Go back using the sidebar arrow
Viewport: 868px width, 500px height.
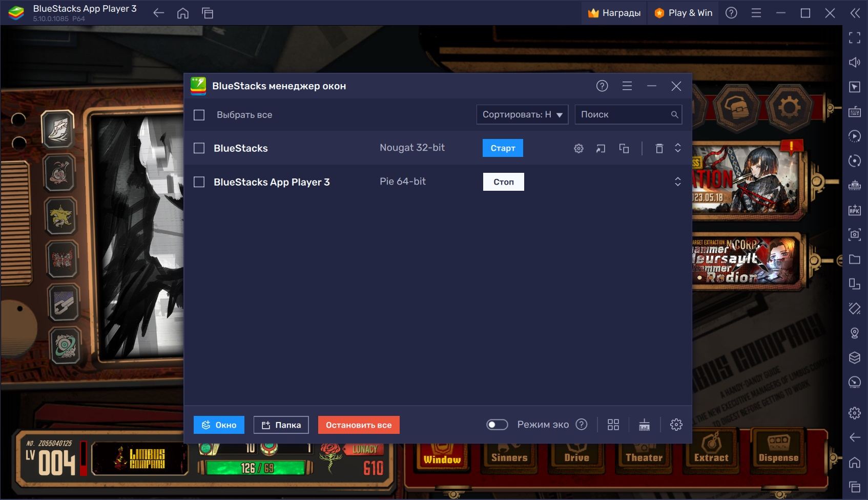click(x=855, y=437)
